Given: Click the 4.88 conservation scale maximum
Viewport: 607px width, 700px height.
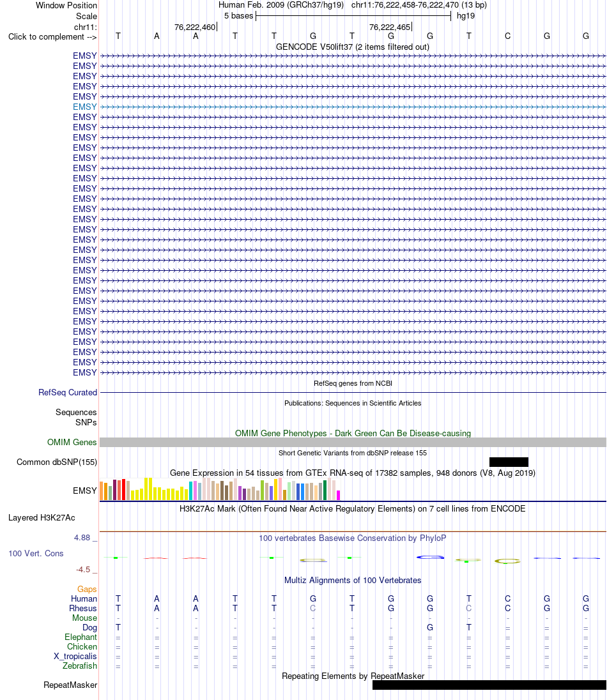Looking at the screenshot, I should [x=82, y=538].
